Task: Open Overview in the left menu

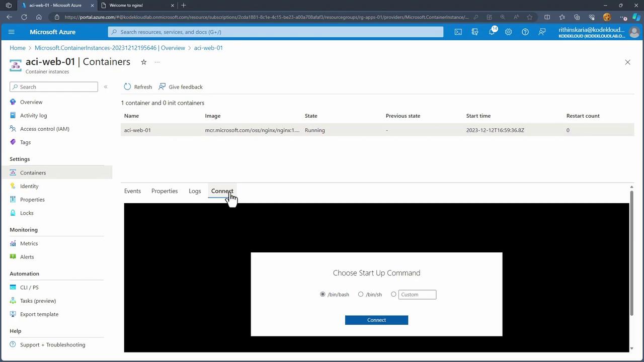Action: [x=31, y=102]
